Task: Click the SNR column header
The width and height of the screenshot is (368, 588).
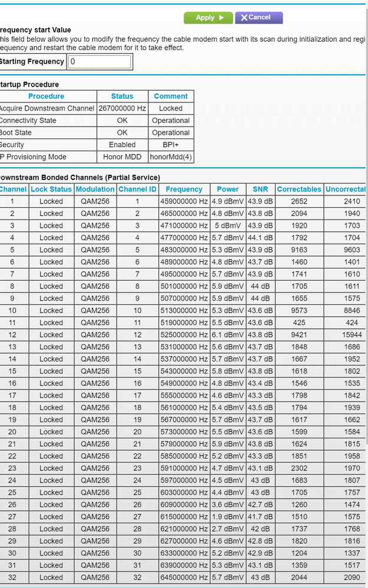Action: 260,189
